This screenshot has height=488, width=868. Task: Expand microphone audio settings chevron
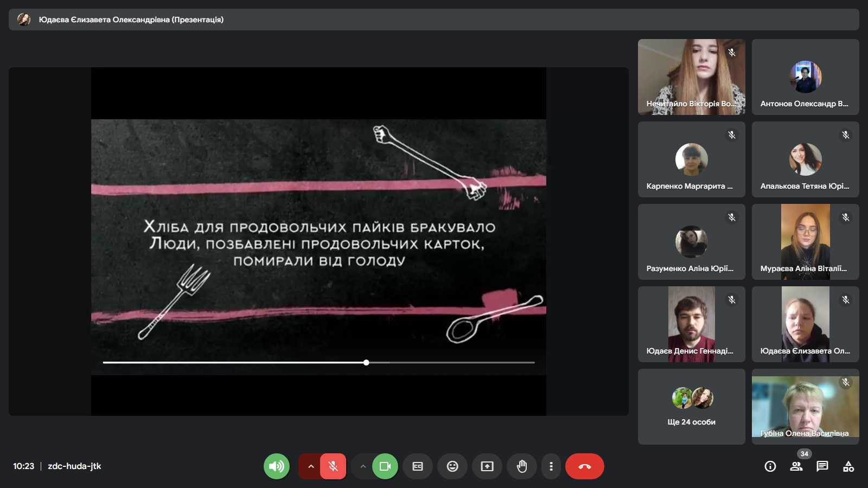point(311,466)
